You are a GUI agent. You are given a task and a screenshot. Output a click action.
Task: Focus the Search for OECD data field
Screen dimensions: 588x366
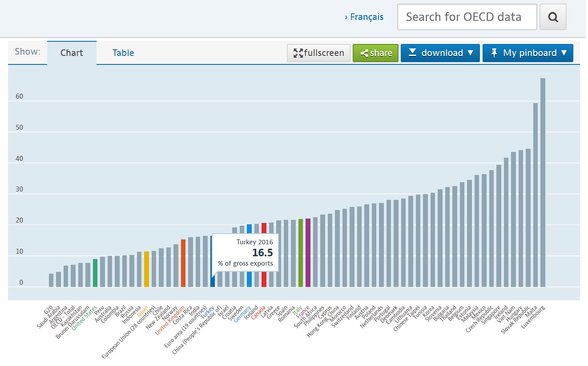pyautogui.click(x=467, y=17)
